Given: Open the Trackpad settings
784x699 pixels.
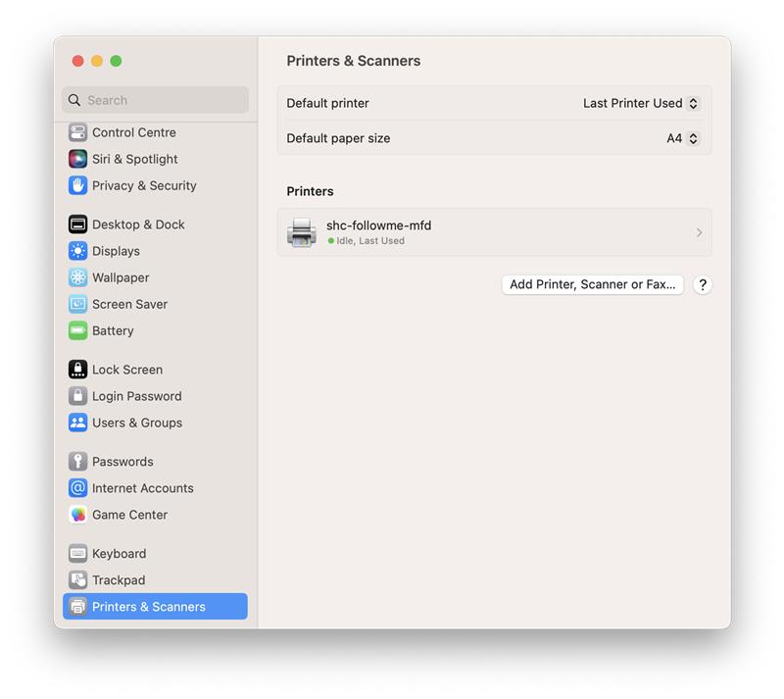Looking at the screenshot, I should tap(118, 580).
